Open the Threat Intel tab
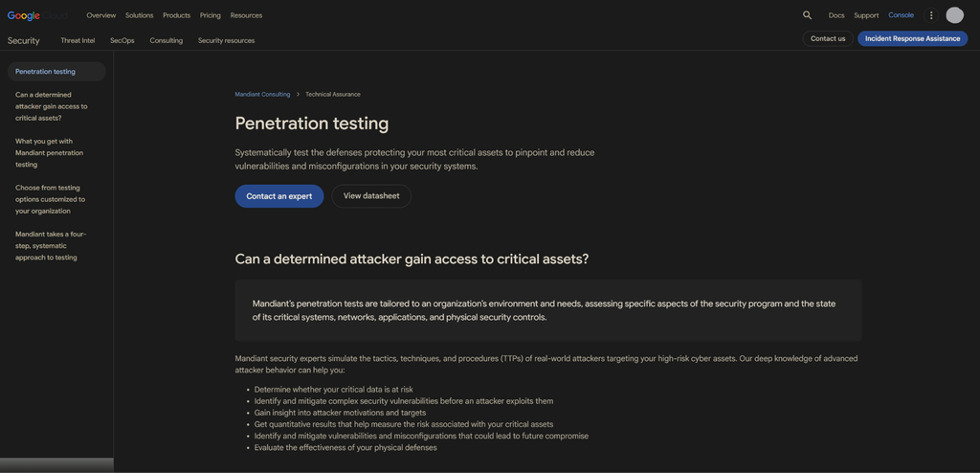980x473 pixels. click(78, 40)
